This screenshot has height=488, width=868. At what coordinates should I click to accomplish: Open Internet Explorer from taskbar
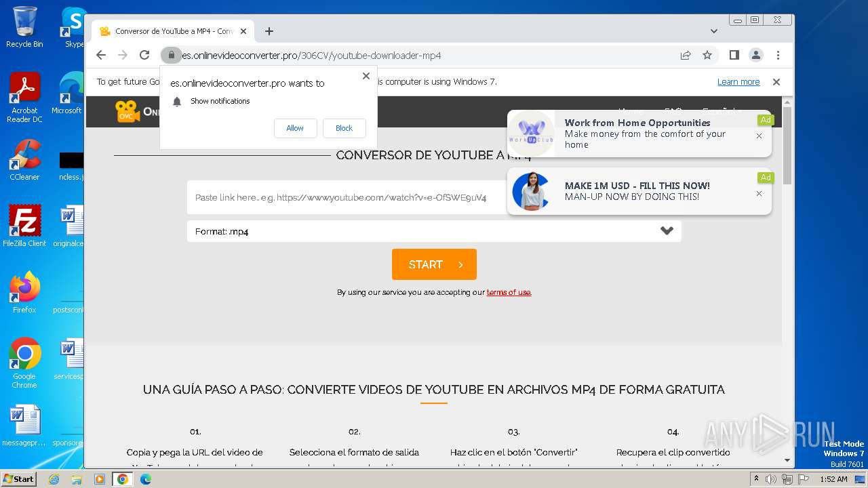coord(54,479)
